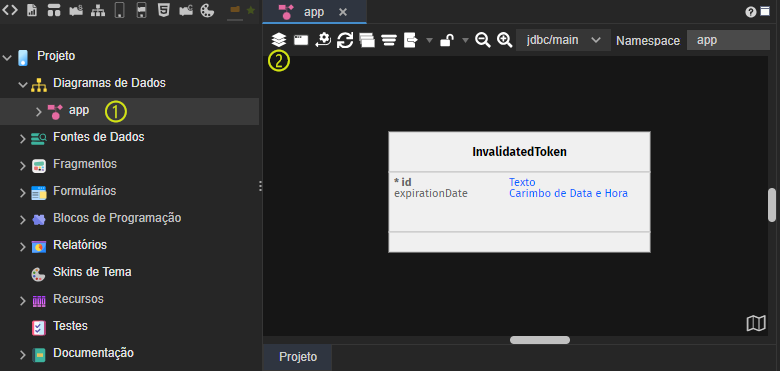Image resolution: width=780 pixels, height=371 pixels.
Task: Select Relatórios tree item label
Action: [80, 245]
